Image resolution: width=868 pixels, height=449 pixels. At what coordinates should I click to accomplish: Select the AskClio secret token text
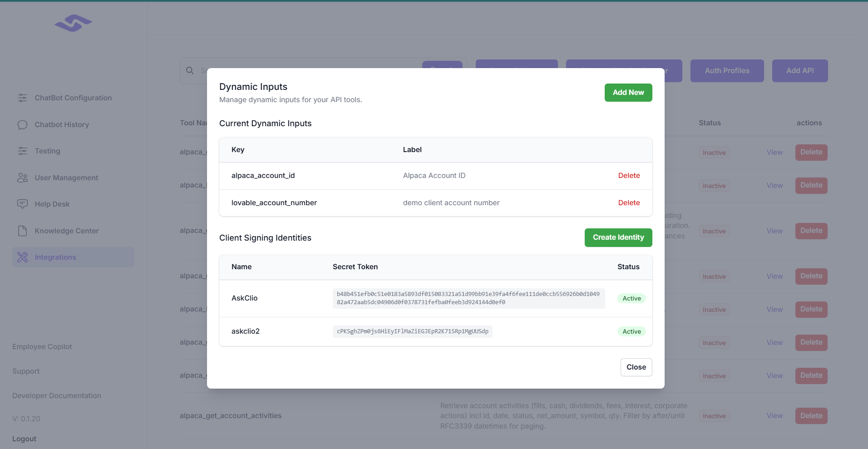[x=468, y=298]
